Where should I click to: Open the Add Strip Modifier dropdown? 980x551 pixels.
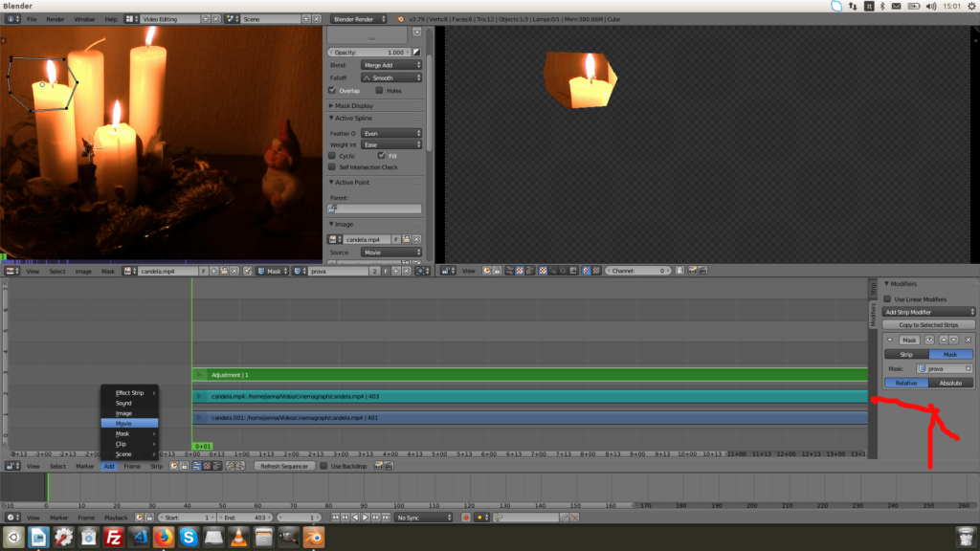point(928,312)
